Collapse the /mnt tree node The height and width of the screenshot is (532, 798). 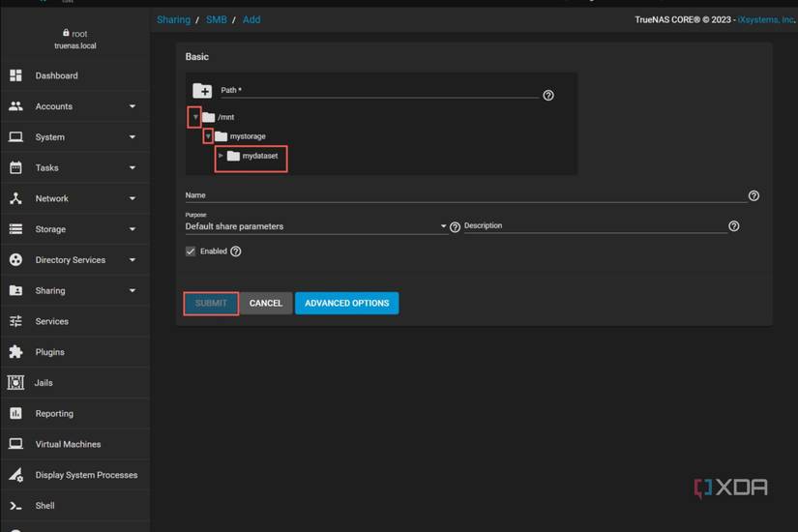tap(195, 117)
